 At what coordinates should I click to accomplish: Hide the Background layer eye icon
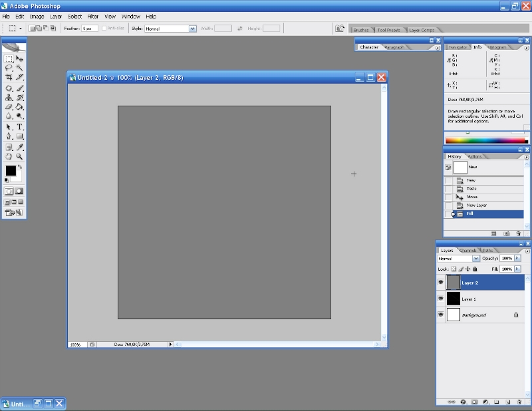click(440, 315)
